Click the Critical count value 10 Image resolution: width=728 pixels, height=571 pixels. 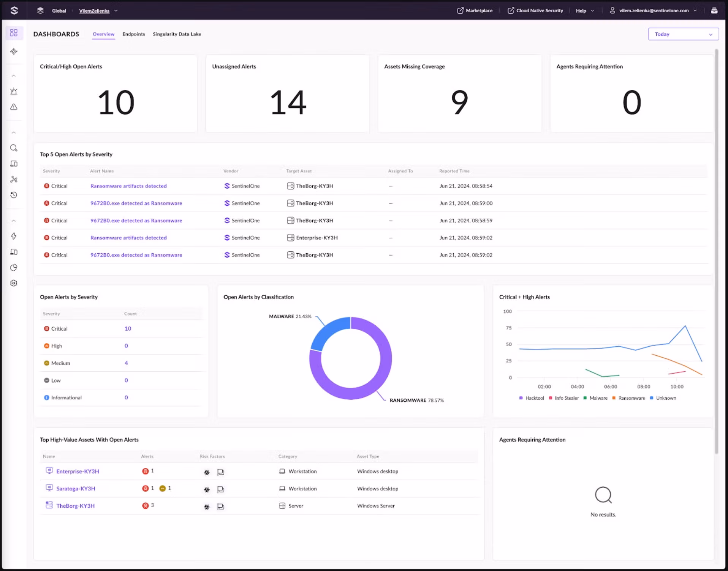(x=128, y=329)
